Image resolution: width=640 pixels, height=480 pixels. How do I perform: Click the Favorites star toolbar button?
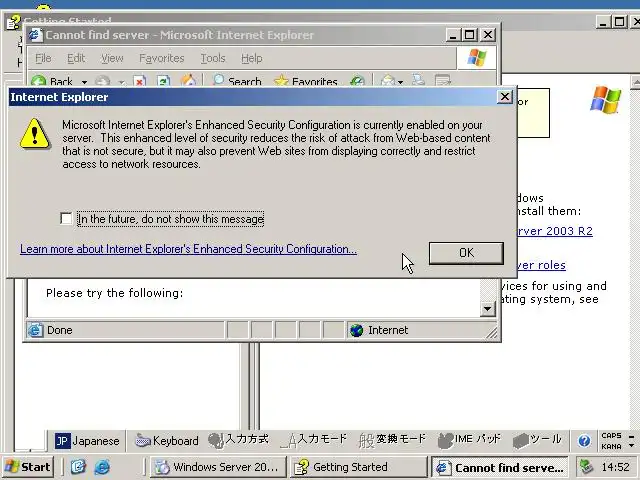click(x=306, y=81)
